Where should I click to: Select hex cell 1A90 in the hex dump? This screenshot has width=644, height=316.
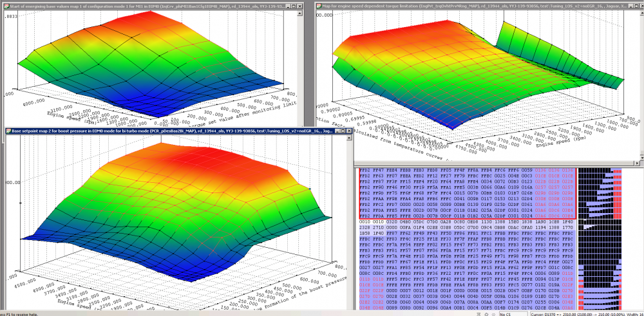(x=540, y=221)
